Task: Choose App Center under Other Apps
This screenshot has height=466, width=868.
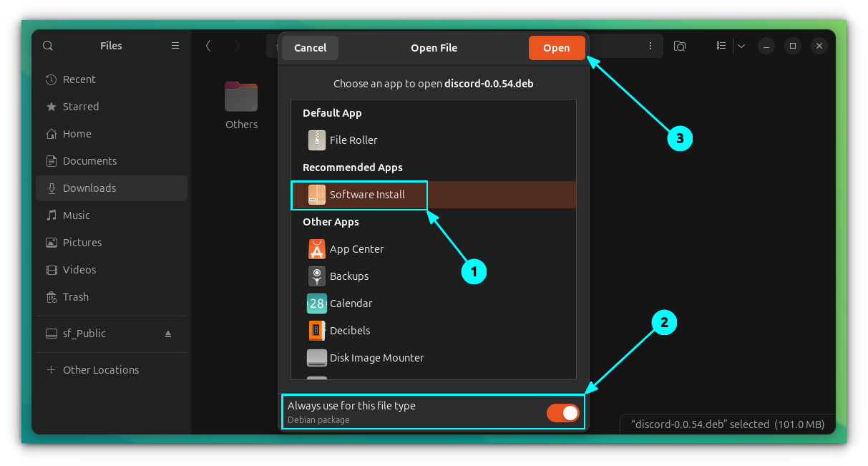Action: pos(357,248)
